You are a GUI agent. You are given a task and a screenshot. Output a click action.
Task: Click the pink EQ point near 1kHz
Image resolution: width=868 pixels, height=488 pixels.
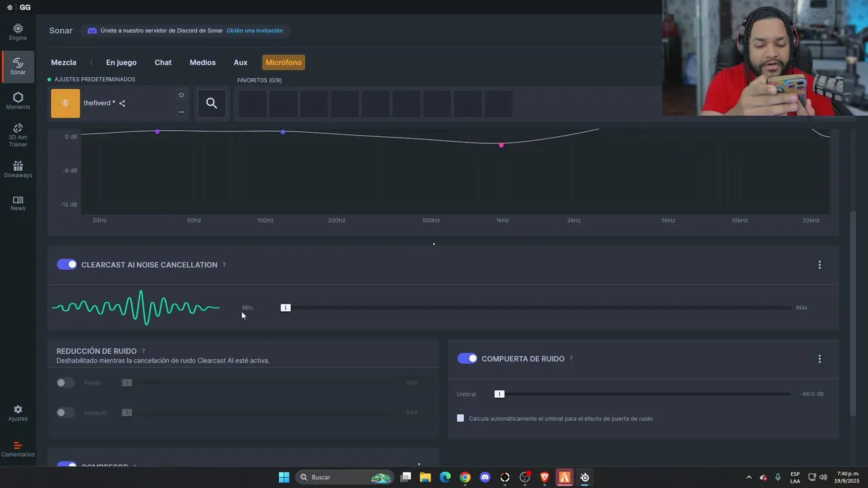501,144
